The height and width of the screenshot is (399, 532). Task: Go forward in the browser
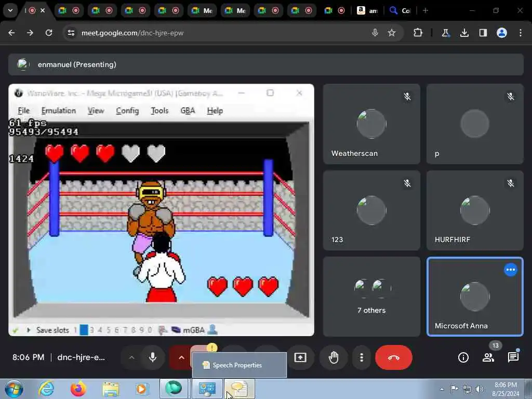click(30, 33)
